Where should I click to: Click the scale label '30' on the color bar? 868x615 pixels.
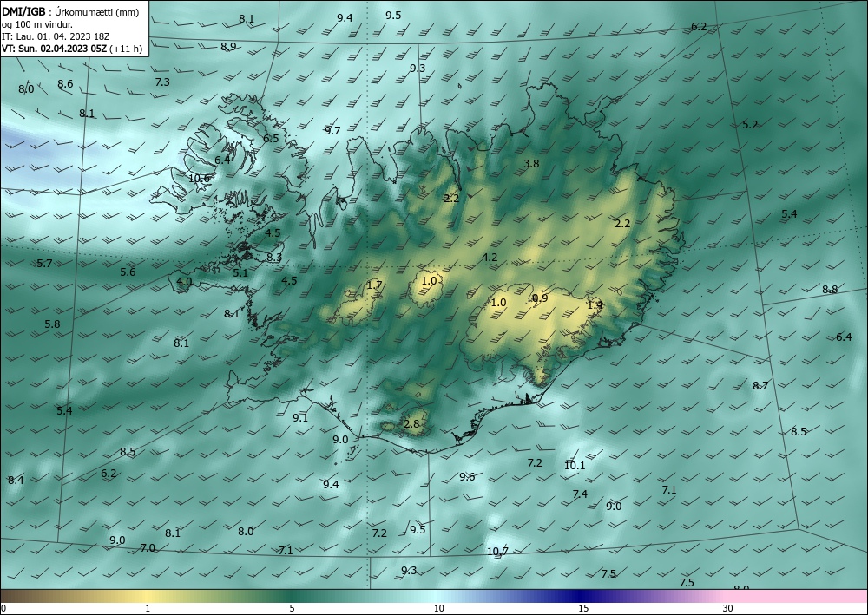pos(728,609)
